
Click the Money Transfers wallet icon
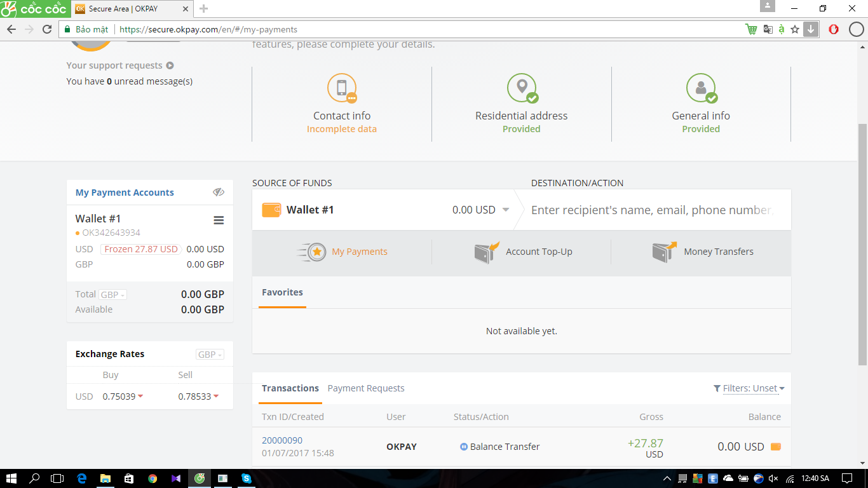(664, 252)
